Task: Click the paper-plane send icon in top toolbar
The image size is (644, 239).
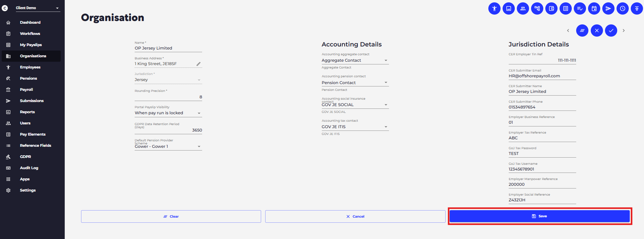Action: pos(608,8)
